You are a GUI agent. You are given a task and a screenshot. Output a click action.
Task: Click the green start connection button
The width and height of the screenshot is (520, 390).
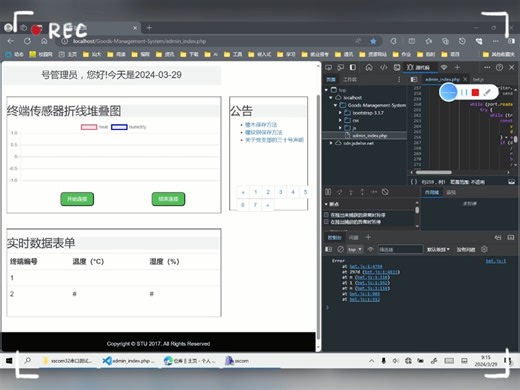pyautogui.click(x=77, y=199)
